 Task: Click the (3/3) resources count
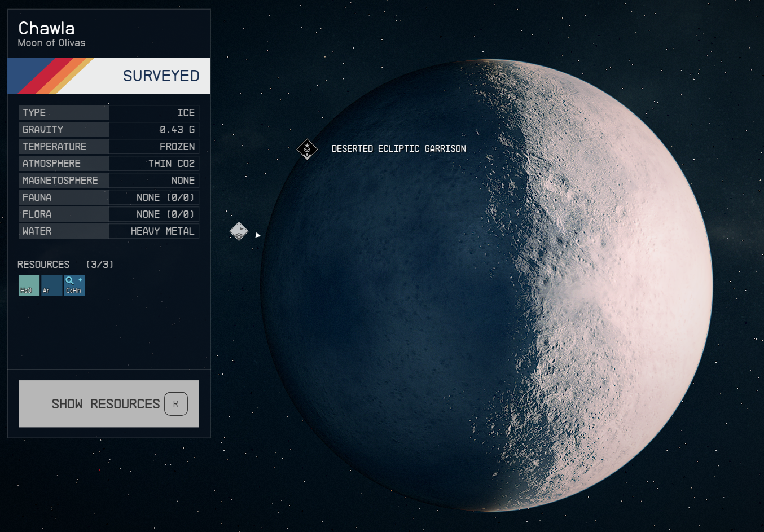click(100, 265)
